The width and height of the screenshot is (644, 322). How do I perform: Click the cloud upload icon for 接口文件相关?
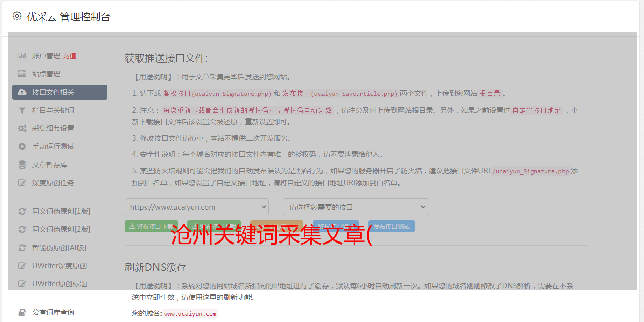[22, 92]
